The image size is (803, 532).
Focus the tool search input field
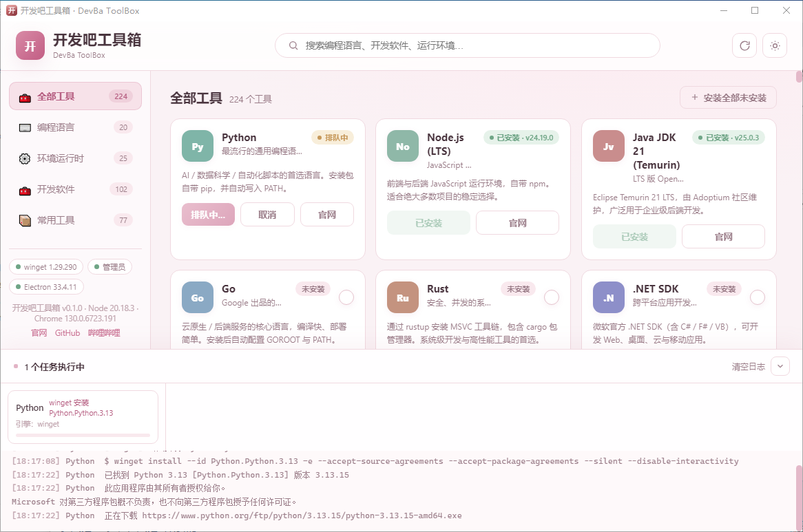[467, 45]
